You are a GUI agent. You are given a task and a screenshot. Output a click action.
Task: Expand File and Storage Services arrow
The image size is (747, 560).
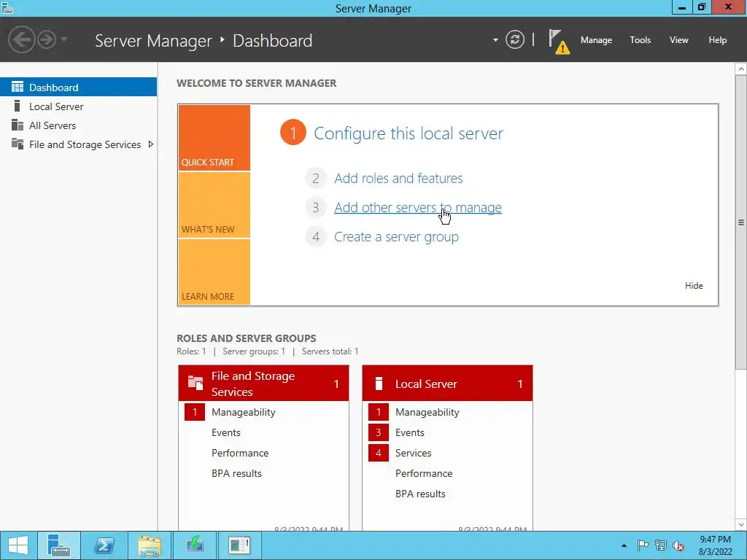[150, 144]
